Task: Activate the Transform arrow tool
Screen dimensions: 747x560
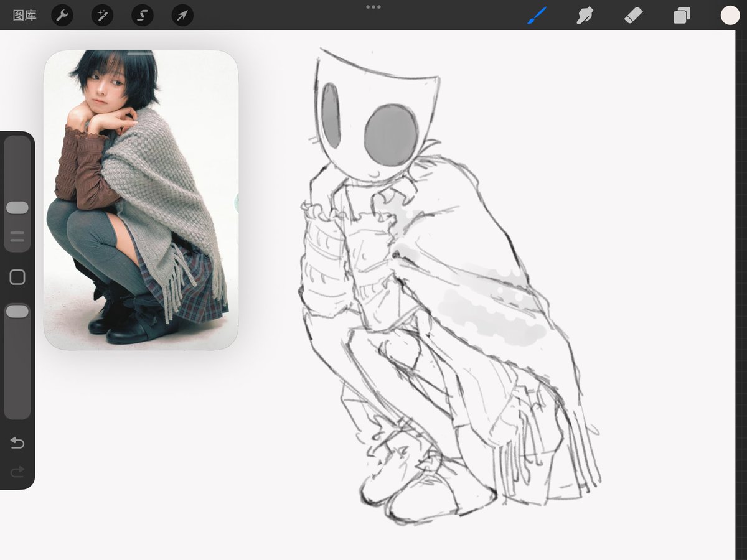Action: click(x=182, y=16)
